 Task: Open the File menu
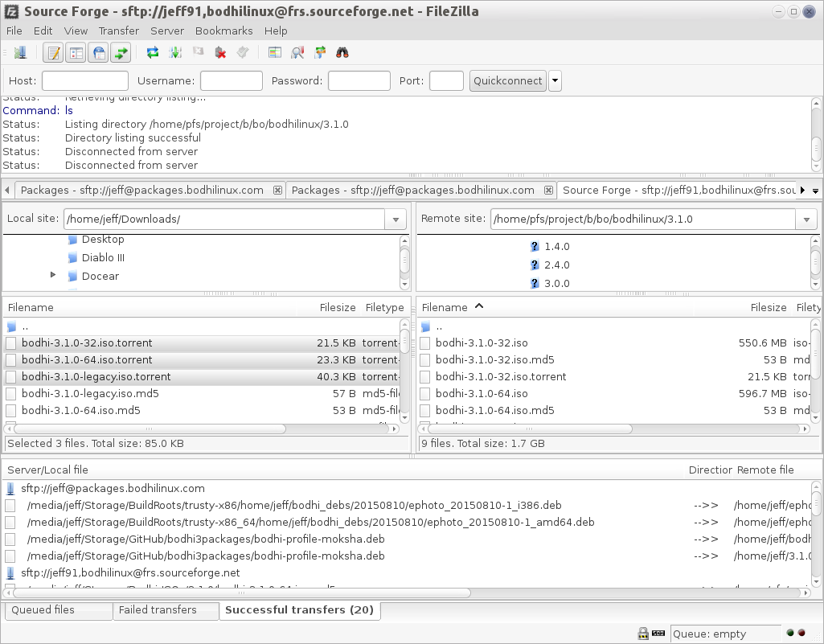[14, 31]
